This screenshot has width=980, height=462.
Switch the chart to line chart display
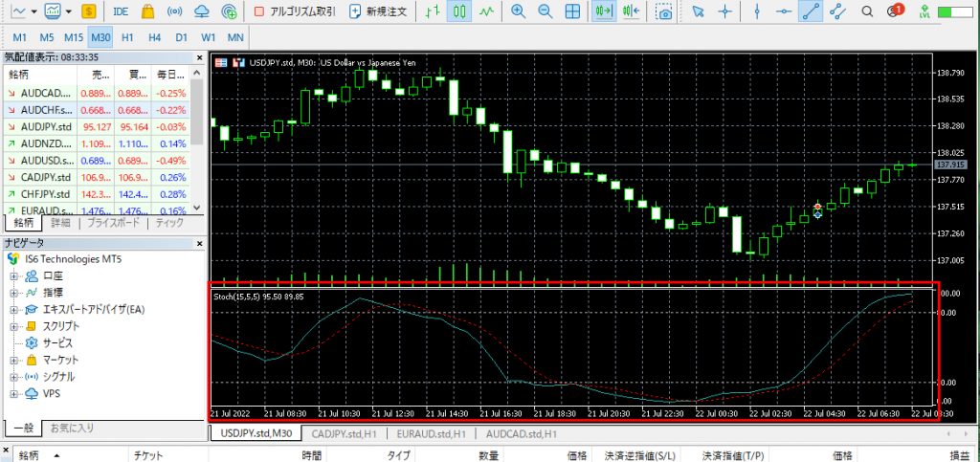pyautogui.click(x=487, y=11)
